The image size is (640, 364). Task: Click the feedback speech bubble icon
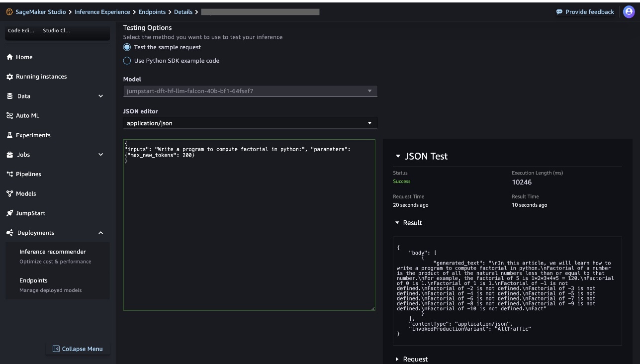pos(559,12)
